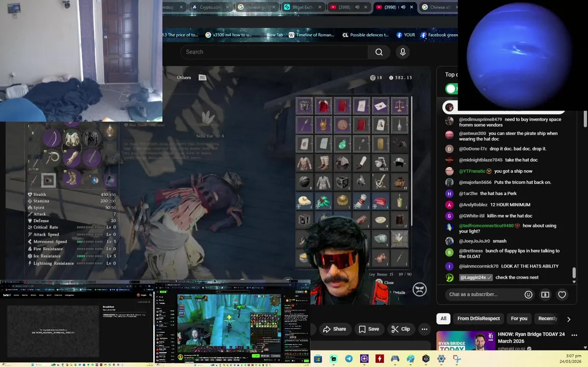Select the For you chip
This screenshot has width=588, height=367.
(x=519, y=319)
